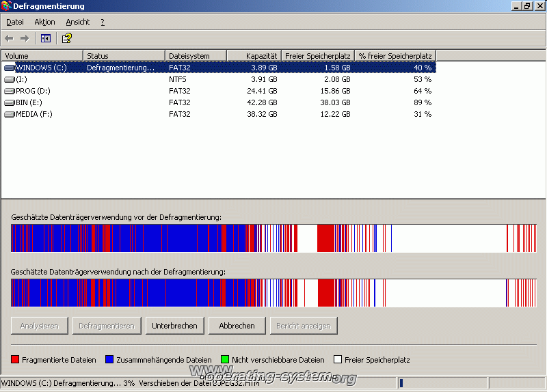Image resolution: width=547 pixels, height=392 pixels.
Task: Open the Datei menu
Action: 15,22
